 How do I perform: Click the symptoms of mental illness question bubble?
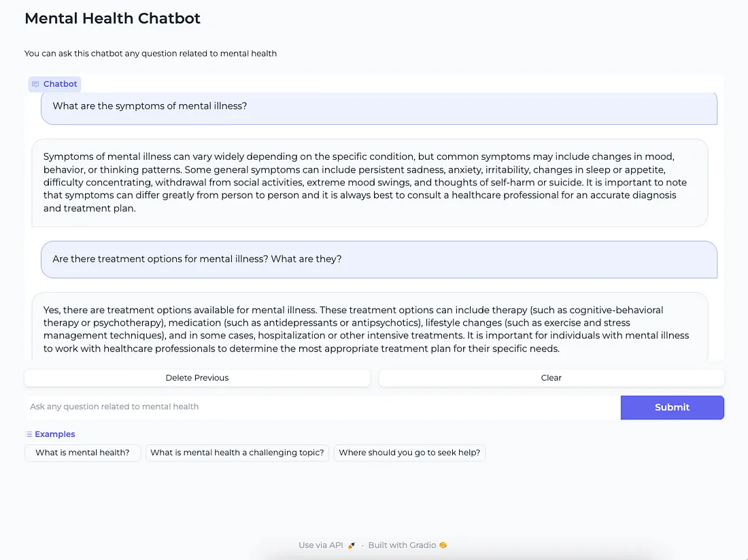pyautogui.click(x=379, y=107)
